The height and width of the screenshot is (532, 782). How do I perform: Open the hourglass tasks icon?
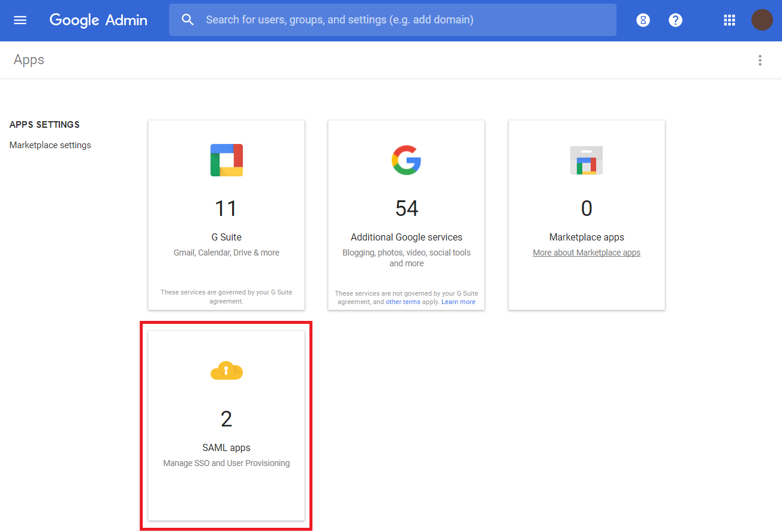point(643,20)
